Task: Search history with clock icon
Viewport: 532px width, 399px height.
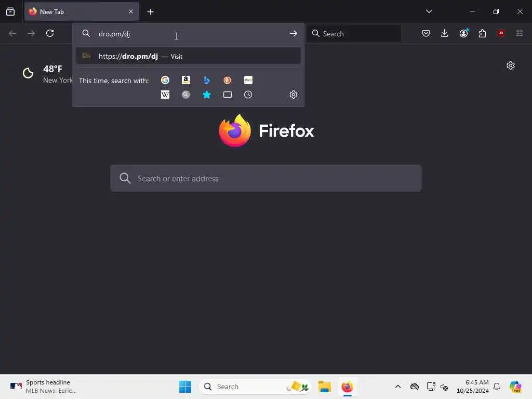Action: 248,95
